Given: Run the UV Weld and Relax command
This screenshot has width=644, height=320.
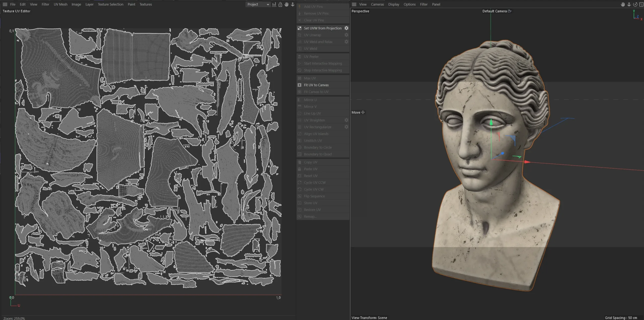Looking at the screenshot, I should [318, 42].
